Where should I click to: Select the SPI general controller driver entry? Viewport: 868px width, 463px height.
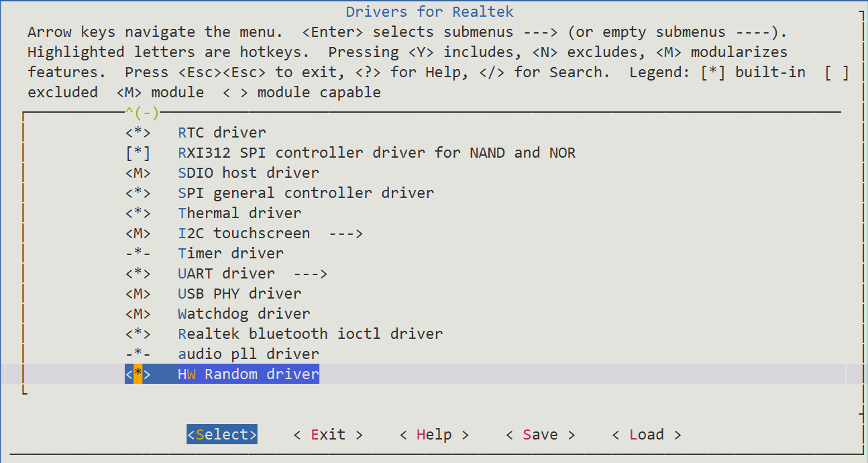tap(305, 193)
